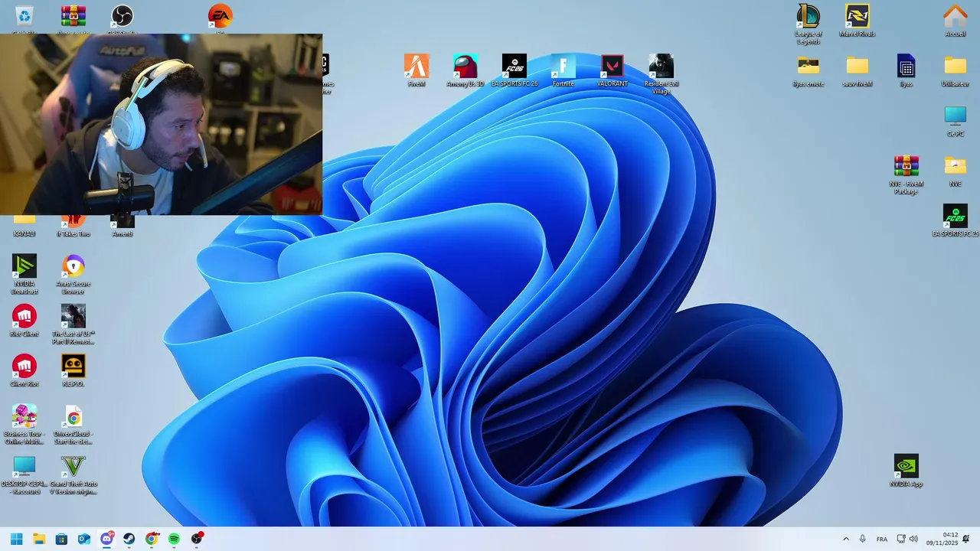Switch to OBS Studio in taskbar
This screenshot has height=551, width=980.
pyautogui.click(x=197, y=539)
